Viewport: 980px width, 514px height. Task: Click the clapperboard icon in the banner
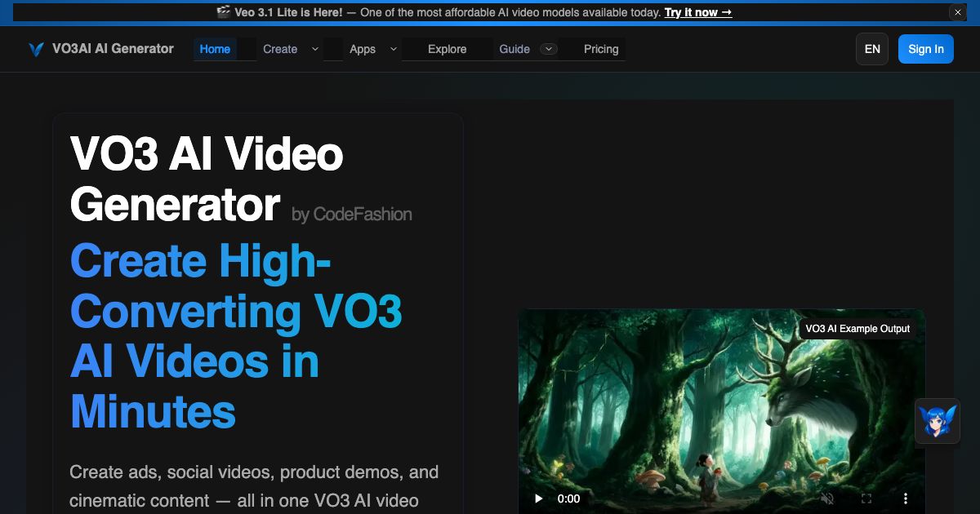point(224,12)
